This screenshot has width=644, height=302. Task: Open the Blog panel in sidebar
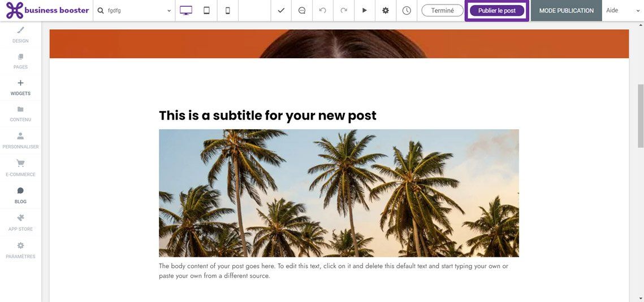click(20, 195)
